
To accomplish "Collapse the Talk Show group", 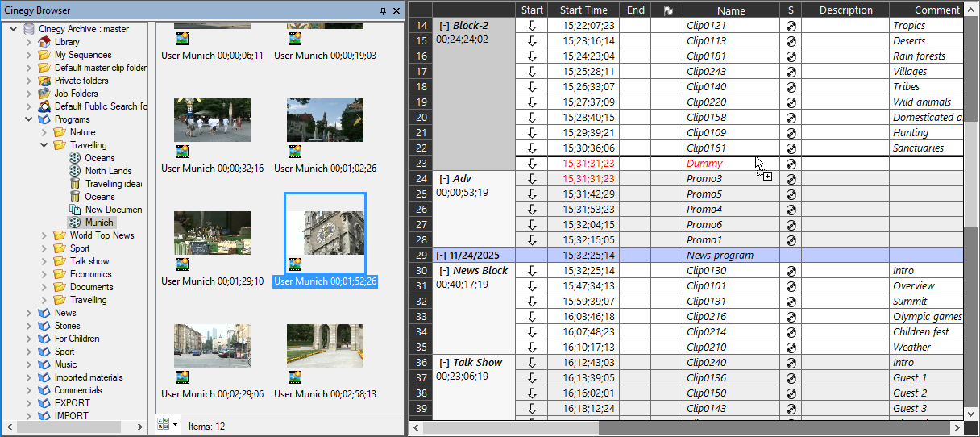I will 444,363.
